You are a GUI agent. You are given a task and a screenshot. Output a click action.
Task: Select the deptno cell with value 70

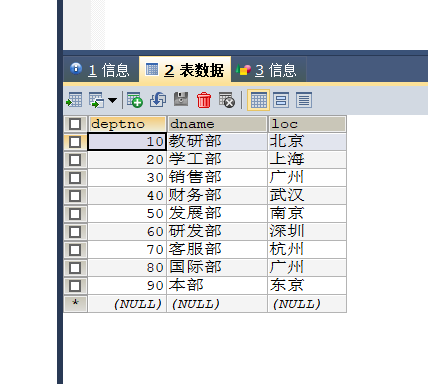[127, 250]
